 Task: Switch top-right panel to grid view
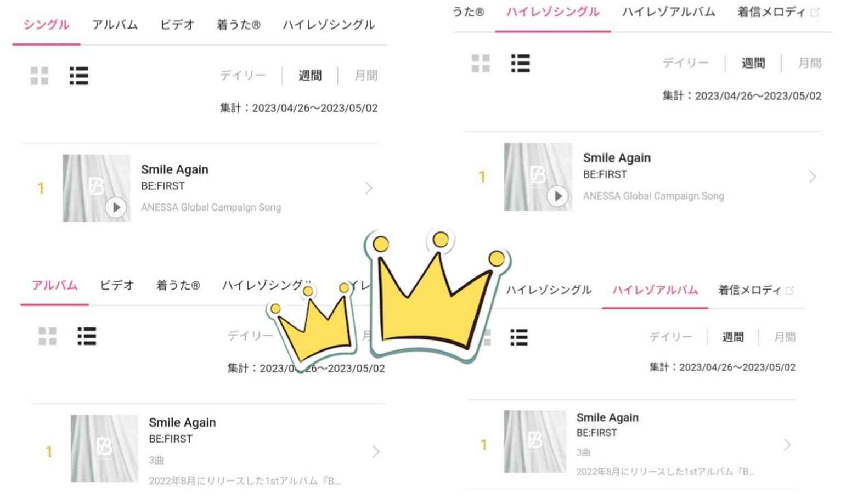[481, 63]
